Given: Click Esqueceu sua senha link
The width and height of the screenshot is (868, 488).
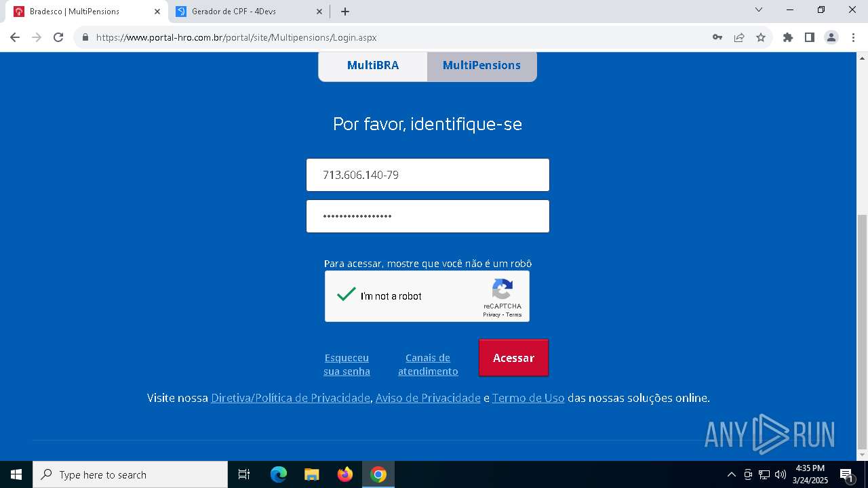Looking at the screenshot, I should [347, 365].
